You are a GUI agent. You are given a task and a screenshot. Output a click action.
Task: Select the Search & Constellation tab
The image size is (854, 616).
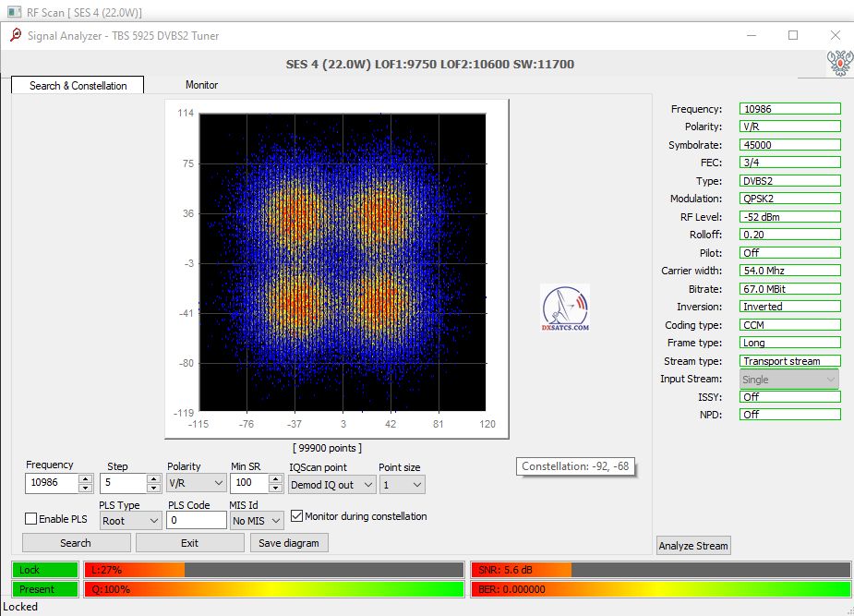click(x=78, y=86)
